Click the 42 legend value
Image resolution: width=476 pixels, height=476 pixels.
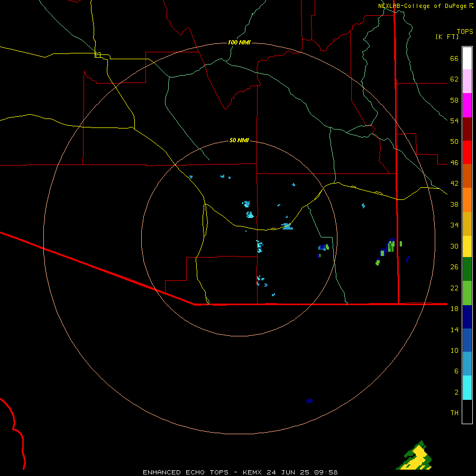click(454, 184)
